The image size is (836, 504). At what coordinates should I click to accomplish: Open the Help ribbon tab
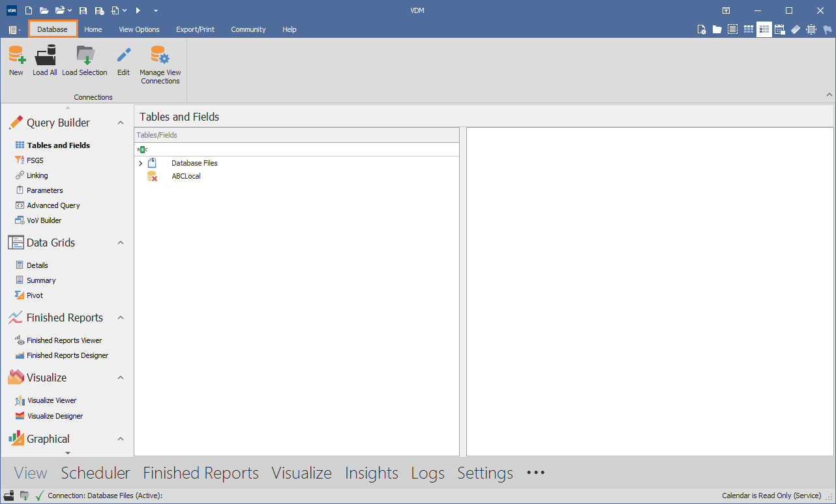[x=290, y=29]
